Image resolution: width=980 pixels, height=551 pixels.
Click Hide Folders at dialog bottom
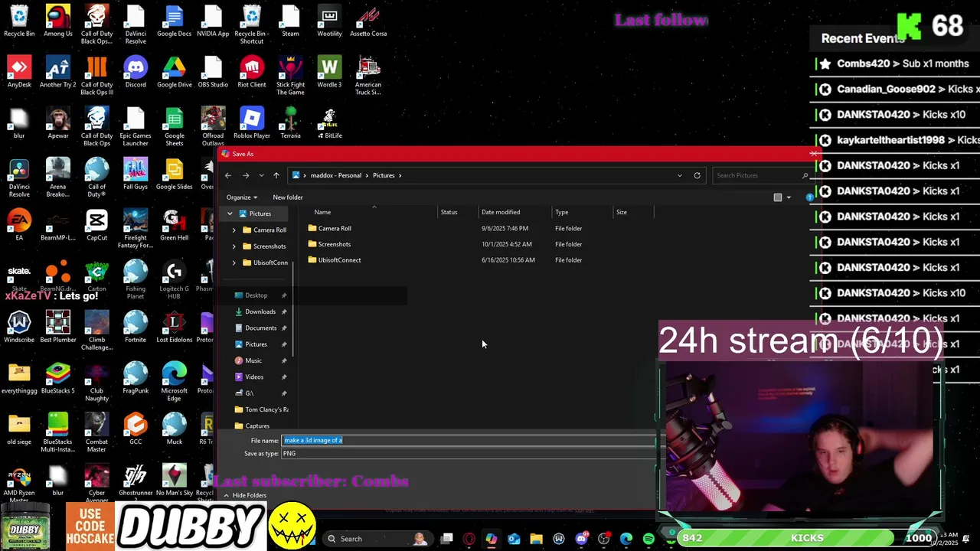coord(244,495)
